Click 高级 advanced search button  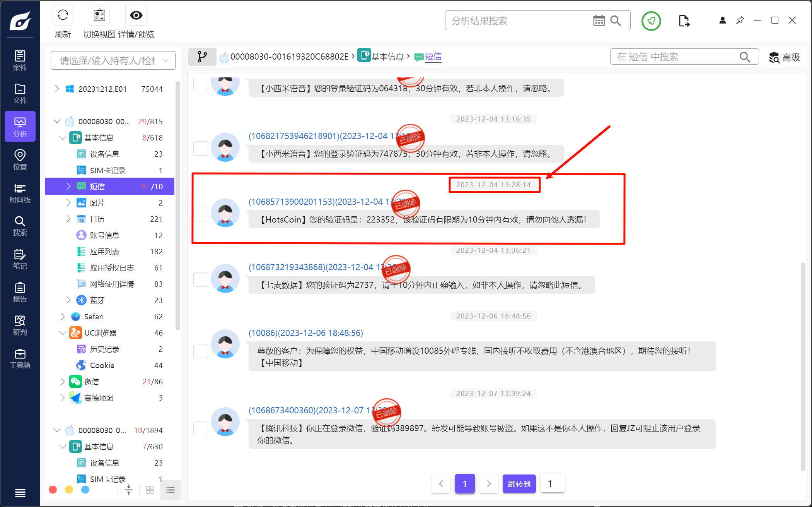pos(784,57)
